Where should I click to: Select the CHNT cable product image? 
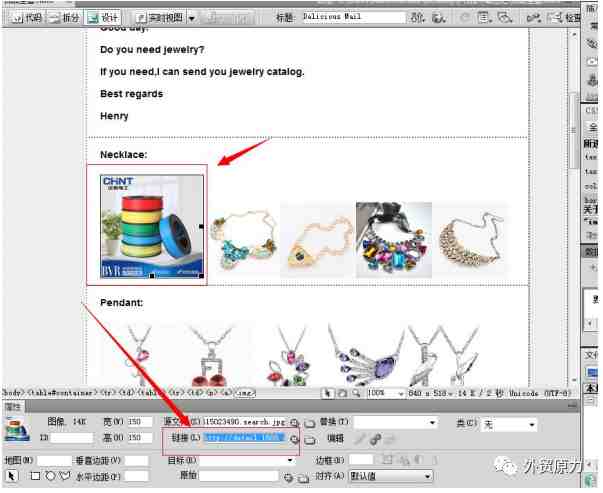click(x=152, y=227)
